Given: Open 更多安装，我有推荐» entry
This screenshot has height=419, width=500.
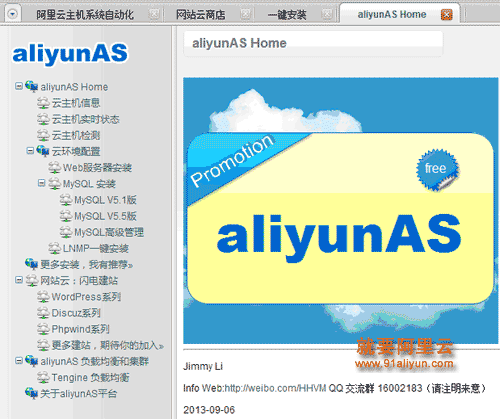Looking at the screenshot, I should pyautogui.click(x=87, y=265).
